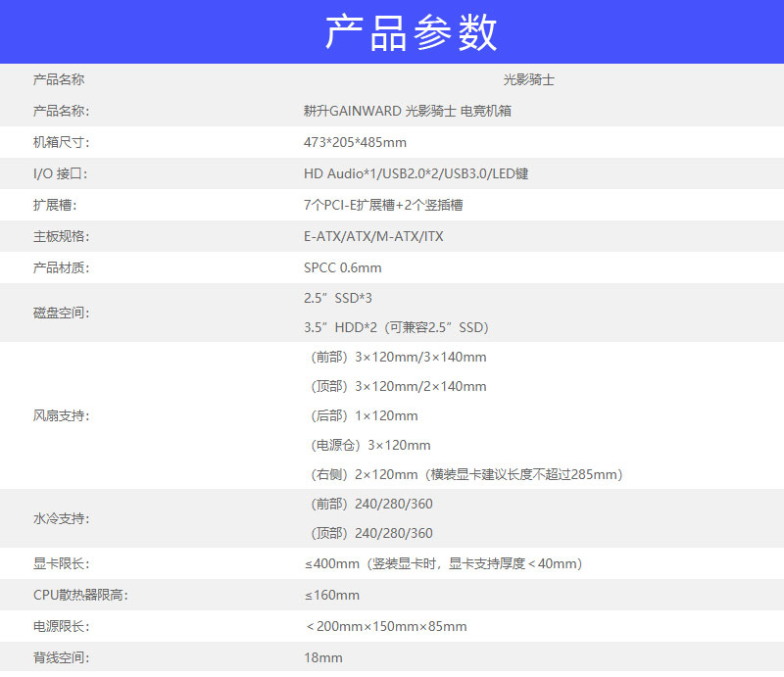Click the second 产品名称: label with colon
The width and height of the screenshot is (784, 677).
[x=61, y=111]
